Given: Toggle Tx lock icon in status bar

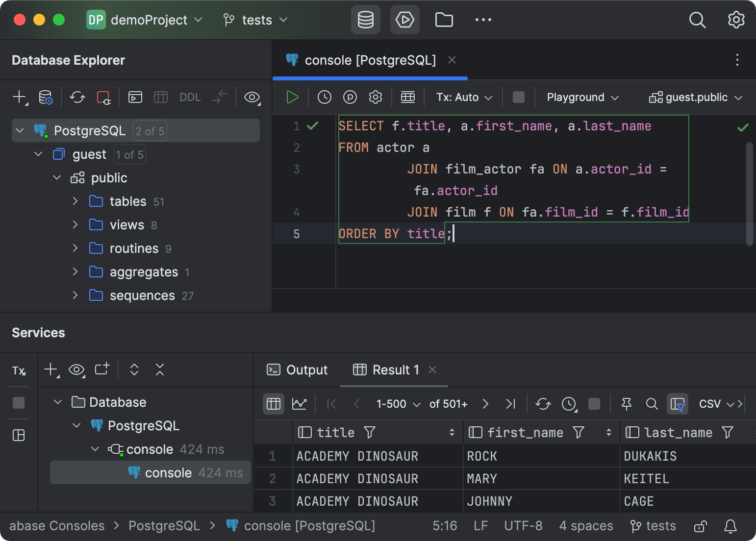Looking at the screenshot, I should [700, 526].
